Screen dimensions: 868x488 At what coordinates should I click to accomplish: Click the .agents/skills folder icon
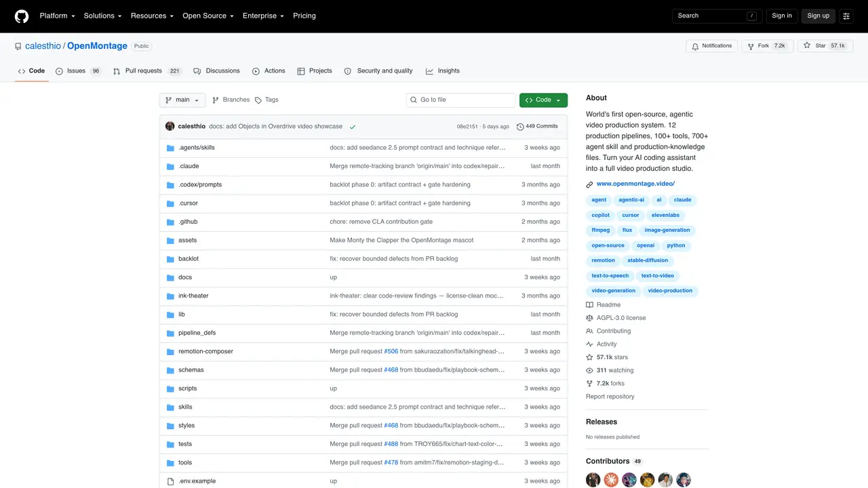(171, 148)
